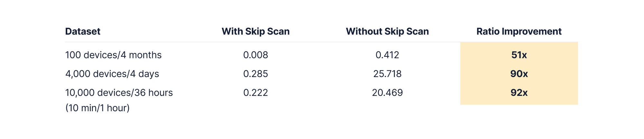Select the 100 devices/4 months row label

click(113, 55)
